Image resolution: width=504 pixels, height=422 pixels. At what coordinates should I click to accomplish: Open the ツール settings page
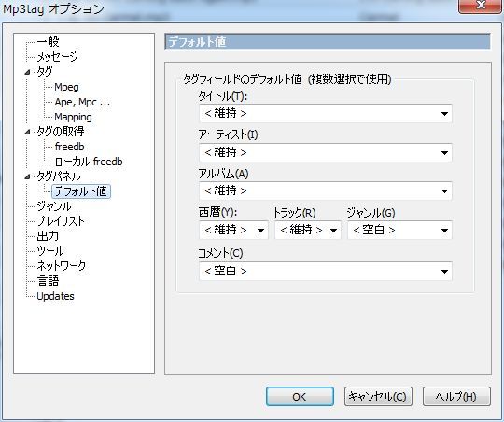click(50, 251)
